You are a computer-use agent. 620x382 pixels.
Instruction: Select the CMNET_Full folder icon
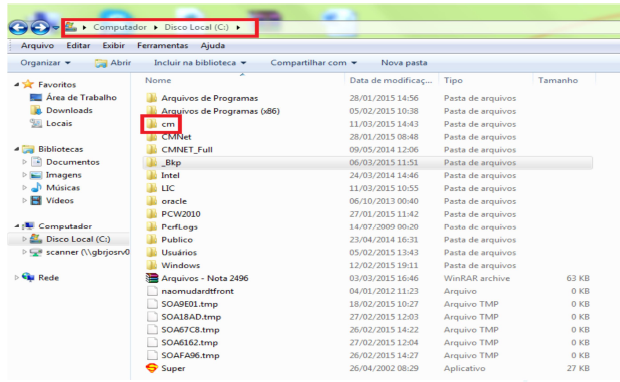151,149
